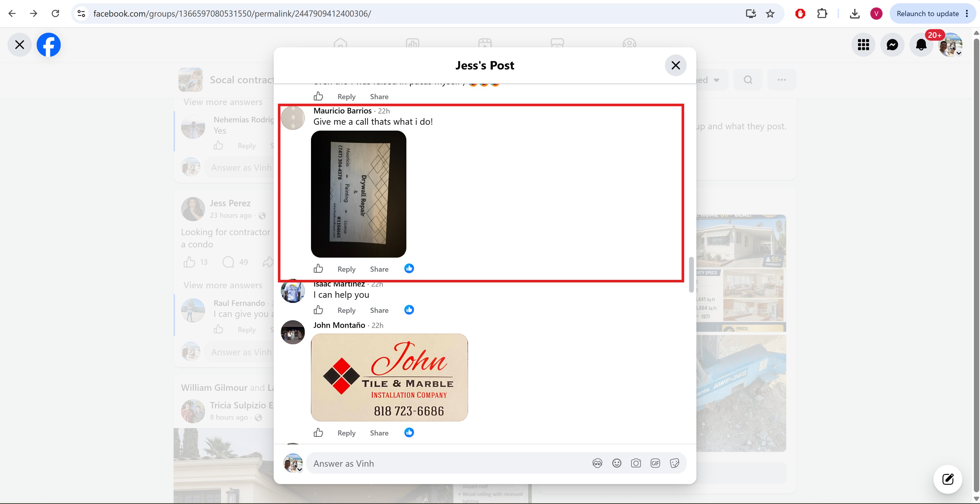Reply to John Montaño's comment
The width and height of the screenshot is (980, 504).
[x=347, y=433]
